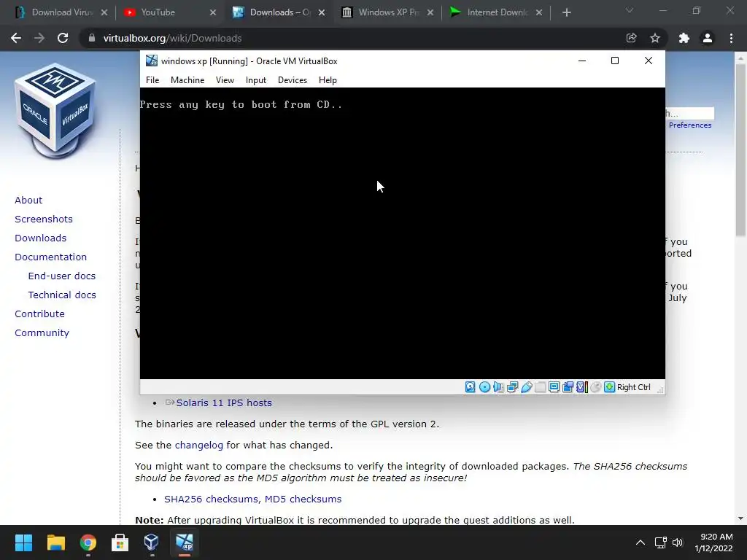Open the changelog link
Image resolution: width=747 pixels, height=560 pixels.
[x=198, y=446]
